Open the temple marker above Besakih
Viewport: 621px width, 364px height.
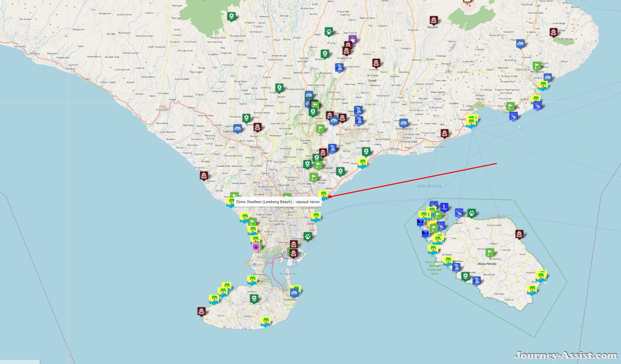(433, 20)
